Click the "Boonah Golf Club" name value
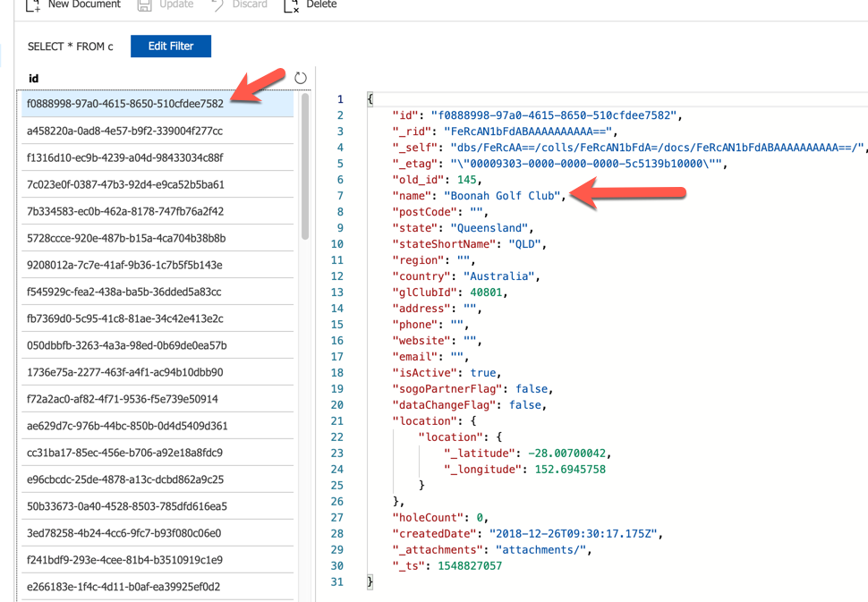Image resolution: width=868 pixels, height=602 pixels. [x=502, y=196]
